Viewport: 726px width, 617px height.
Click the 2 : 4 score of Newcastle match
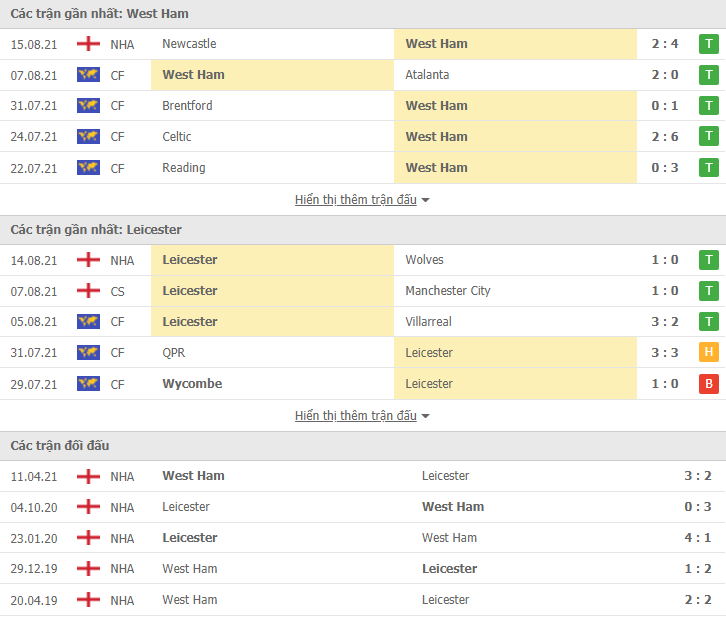pos(664,44)
